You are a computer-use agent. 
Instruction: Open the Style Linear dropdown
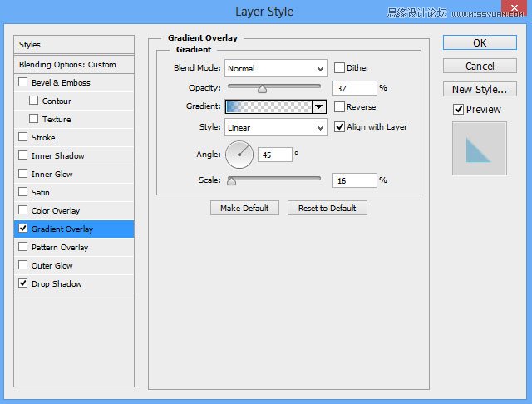tap(276, 127)
